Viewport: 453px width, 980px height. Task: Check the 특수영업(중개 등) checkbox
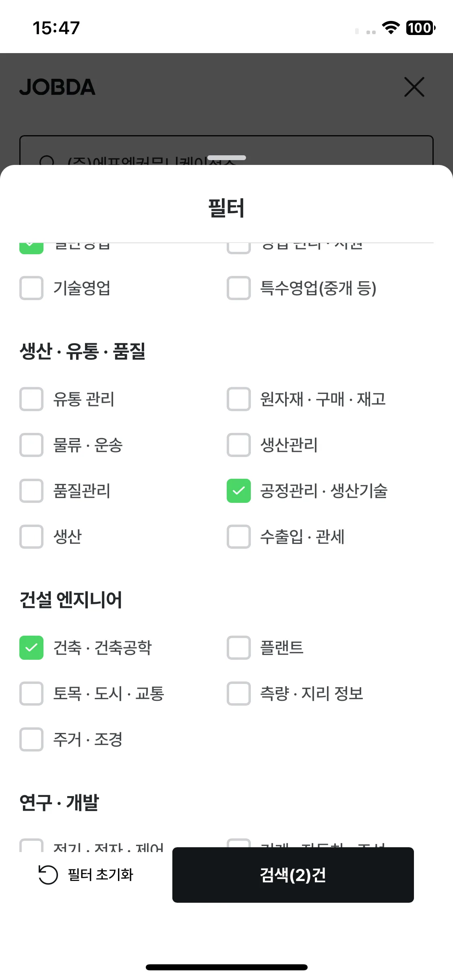(x=239, y=288)
